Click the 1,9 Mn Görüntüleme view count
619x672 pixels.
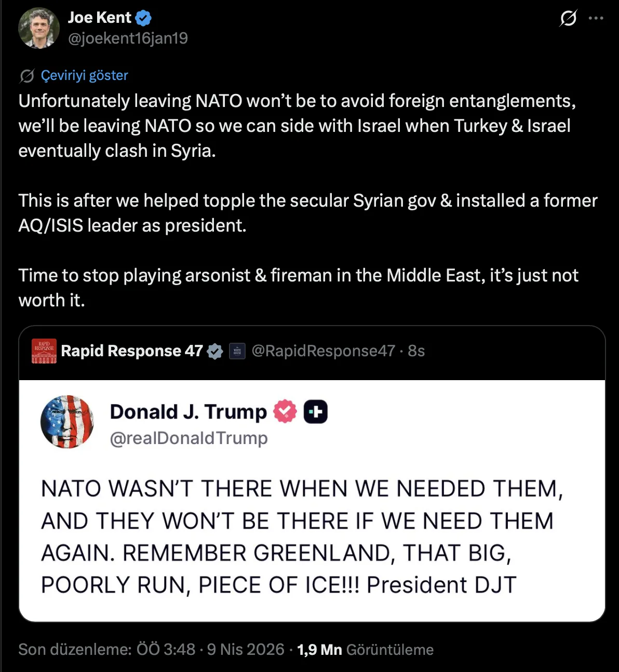point(365,650)
